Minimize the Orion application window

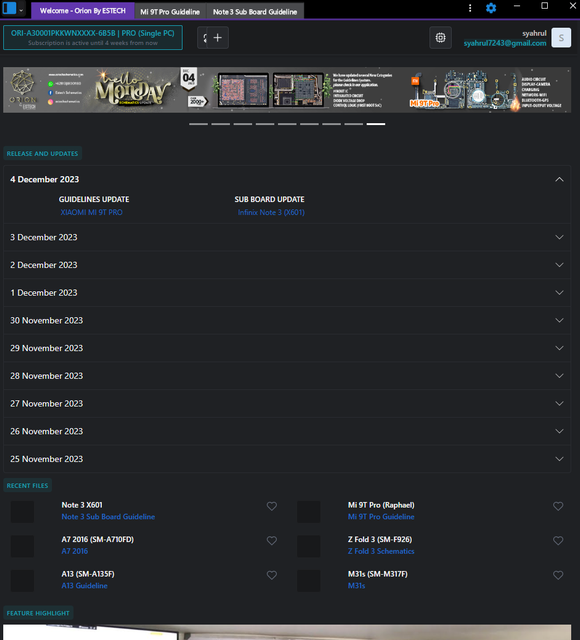point(517,6)
